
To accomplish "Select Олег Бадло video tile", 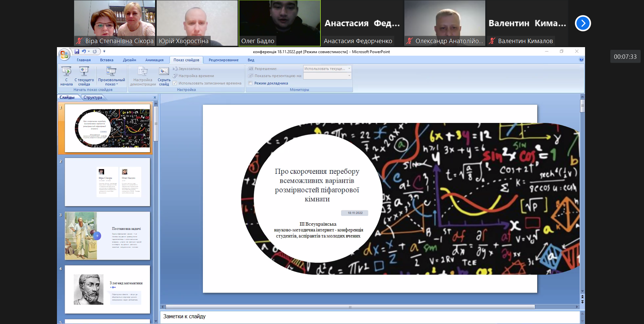I will 280,23.
